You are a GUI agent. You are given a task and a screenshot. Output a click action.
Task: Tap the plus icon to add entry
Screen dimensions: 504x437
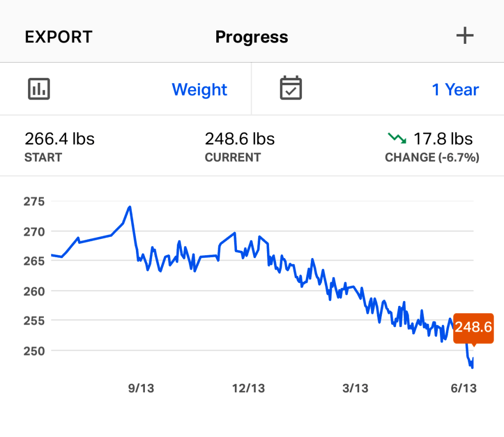click(465, 36)
